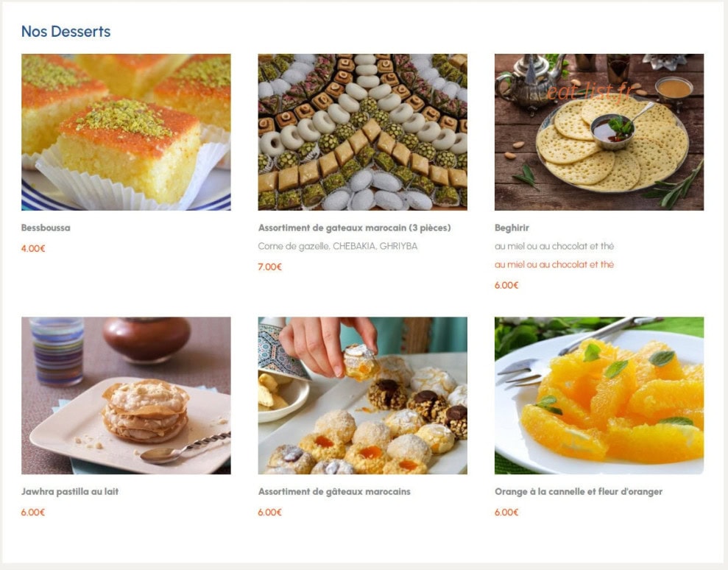
Task: Select the orange 'au miel ou au chocolat' option text
Action: tap(554, 264)
